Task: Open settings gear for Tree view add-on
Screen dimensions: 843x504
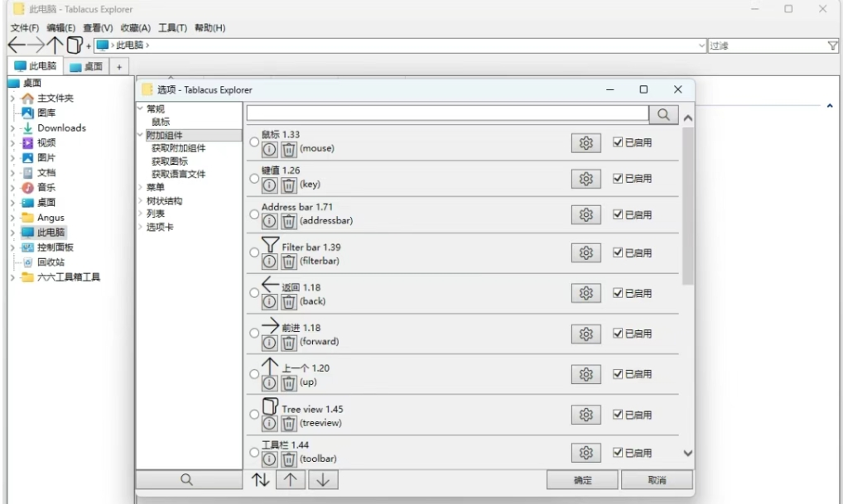Action: point(586,415)
